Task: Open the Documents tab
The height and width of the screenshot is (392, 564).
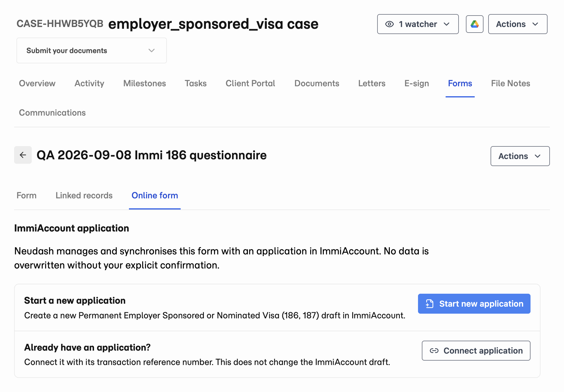Action: pos(317,83)
